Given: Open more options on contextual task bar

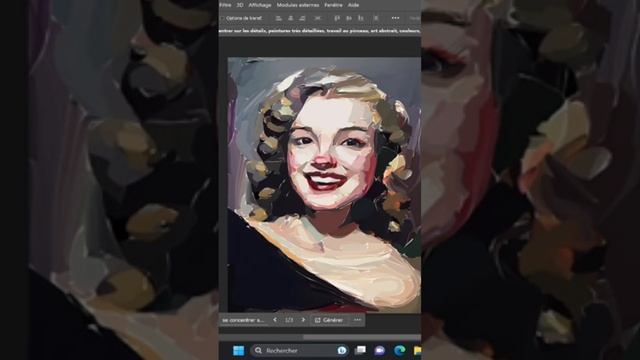Looking at the screenshot, I should [358, 320].
